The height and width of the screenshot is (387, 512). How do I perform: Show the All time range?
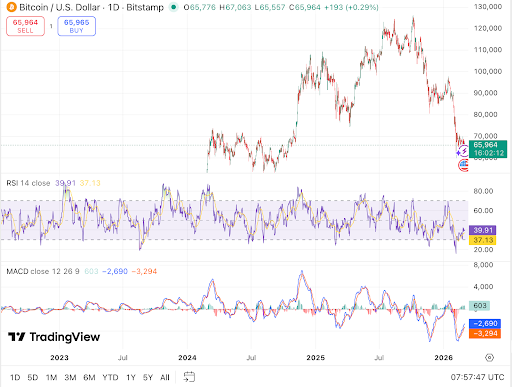coord(165,377)
